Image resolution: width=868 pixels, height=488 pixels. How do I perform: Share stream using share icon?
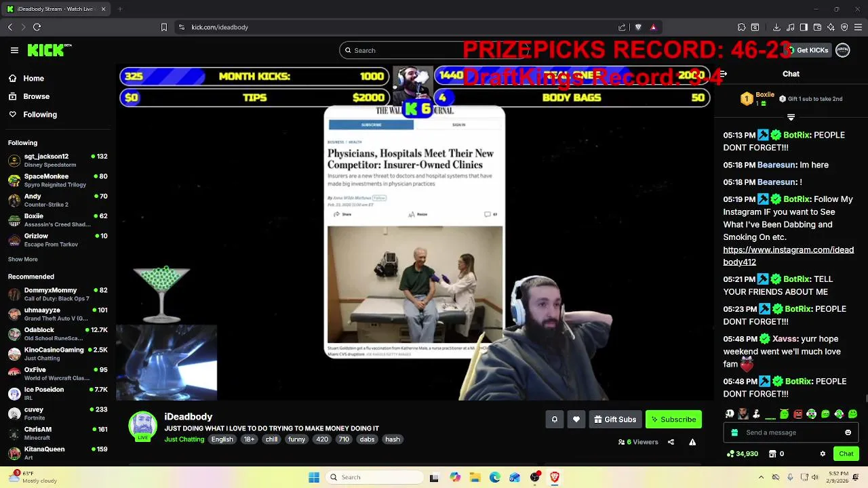click(671, 442)
